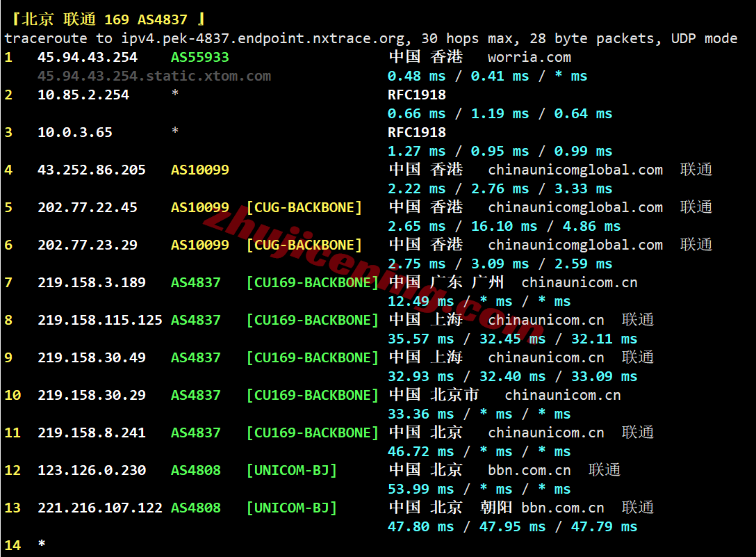The height and width of the screenshot is (557, 756).
Task: Click location 中国 北京市 on hop 10
Action: (x=434, y=395)
